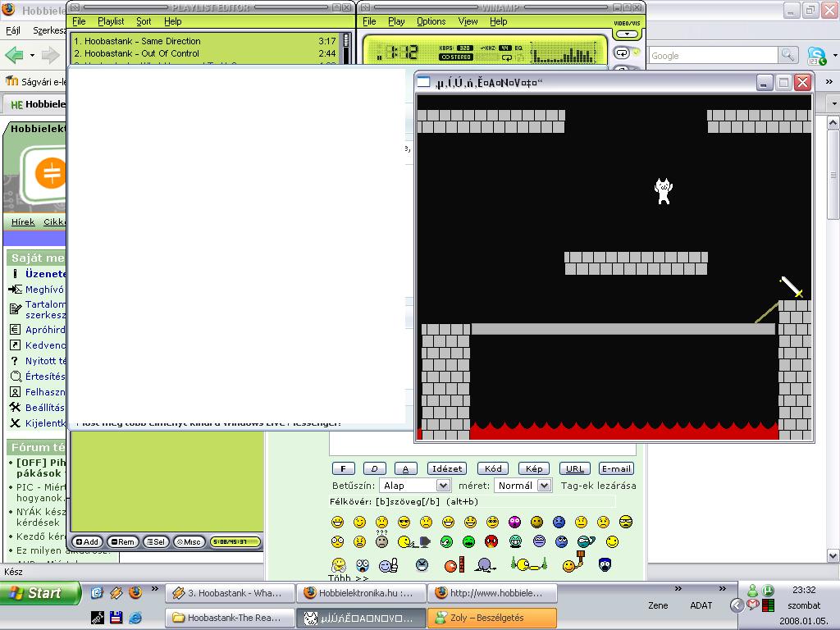Screen dimensions: 840x630
Task: Launch Firefox from quick launch
Action: 135,592
